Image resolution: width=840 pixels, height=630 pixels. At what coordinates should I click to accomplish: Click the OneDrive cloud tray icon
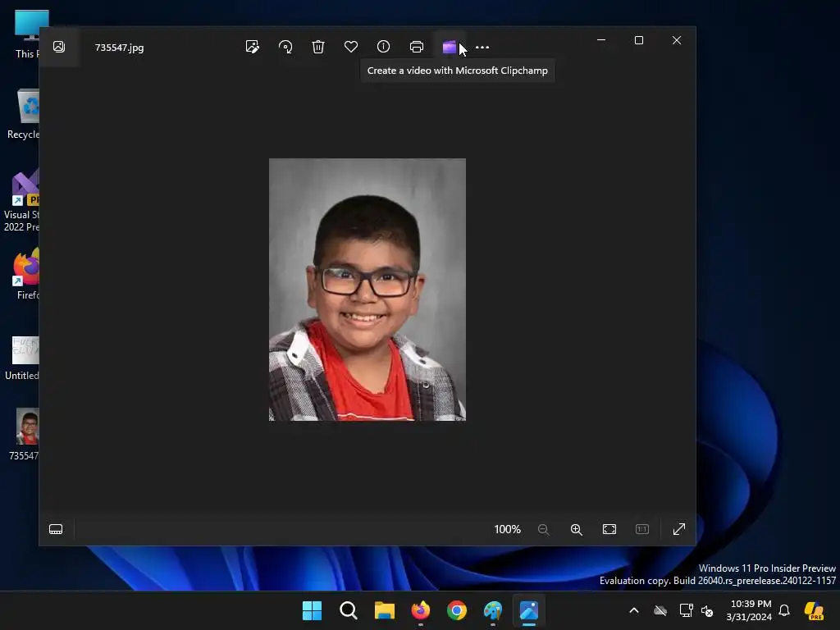(660, 610)
